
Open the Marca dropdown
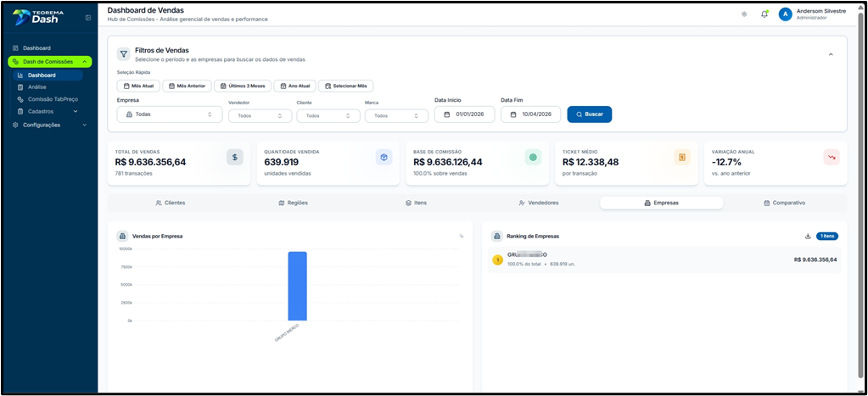click(396, 115)
